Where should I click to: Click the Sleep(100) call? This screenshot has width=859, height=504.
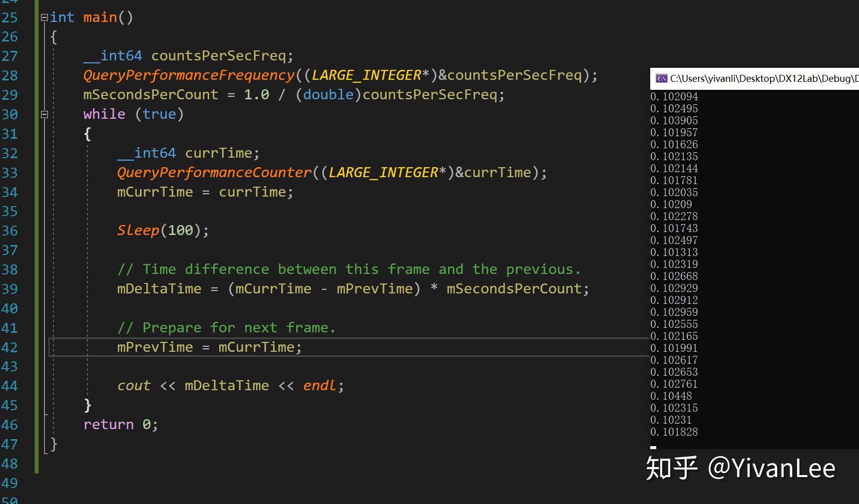tap(163, 231)
